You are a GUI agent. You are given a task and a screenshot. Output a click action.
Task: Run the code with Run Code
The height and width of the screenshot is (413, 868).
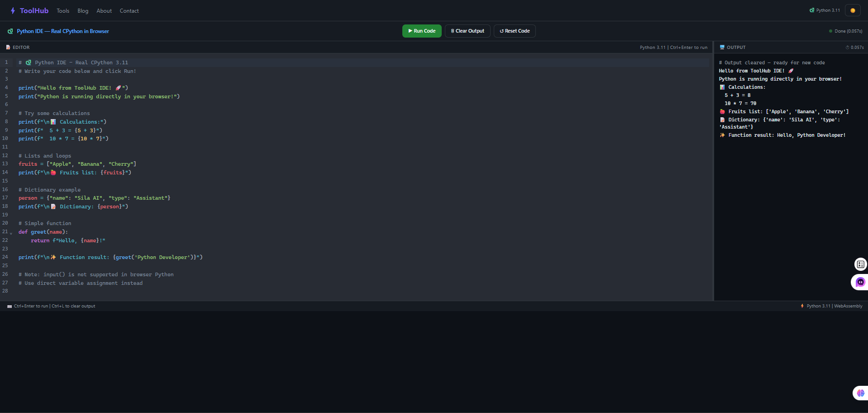coord(422,31)
